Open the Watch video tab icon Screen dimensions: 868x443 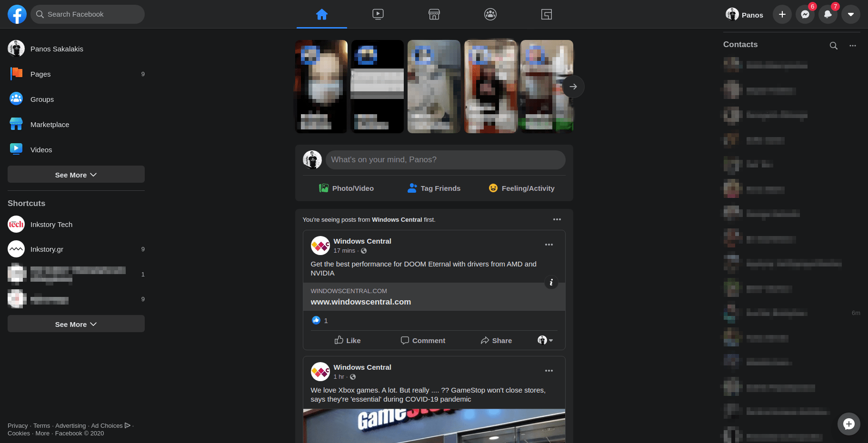click(x=378, y=14)
